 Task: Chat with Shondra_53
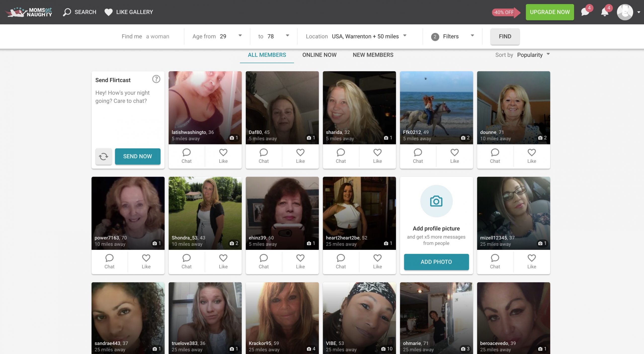point(186,262)
